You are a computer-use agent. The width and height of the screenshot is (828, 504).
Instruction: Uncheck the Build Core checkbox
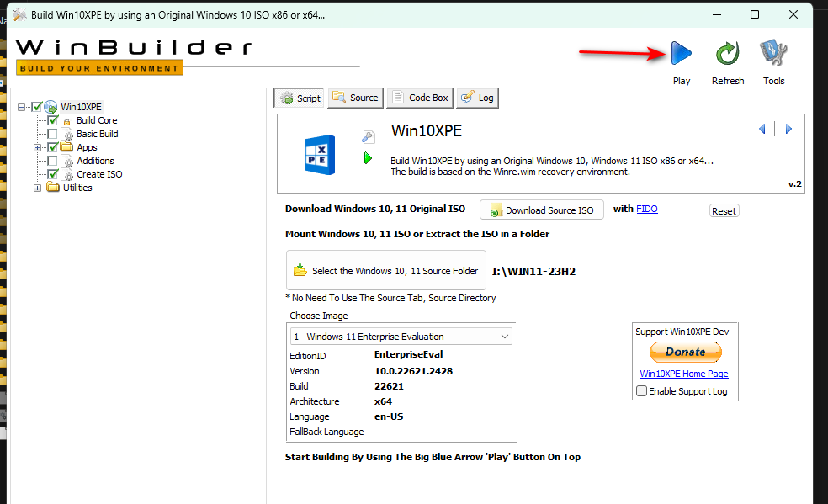52,120
